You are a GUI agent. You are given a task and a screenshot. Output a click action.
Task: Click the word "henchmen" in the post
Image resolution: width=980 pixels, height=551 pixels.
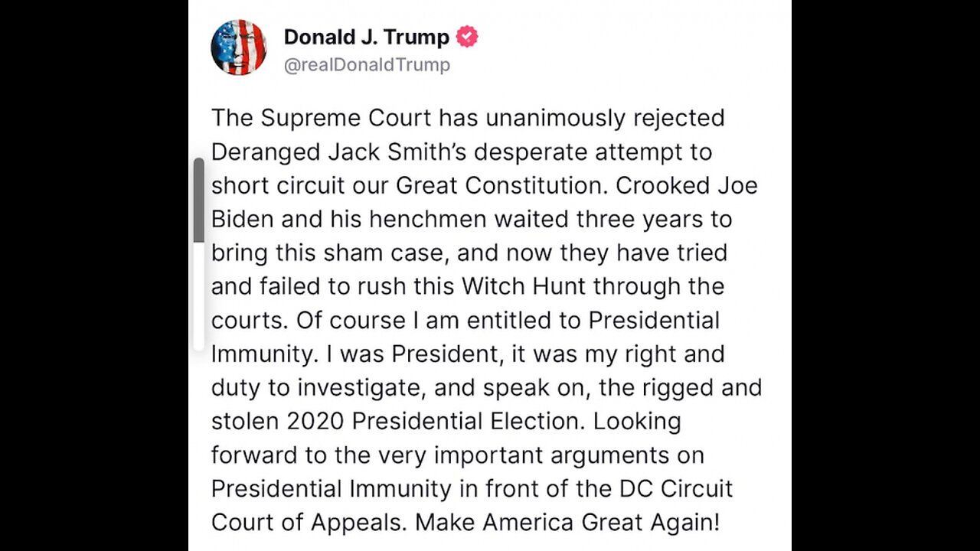coord(427,219)
